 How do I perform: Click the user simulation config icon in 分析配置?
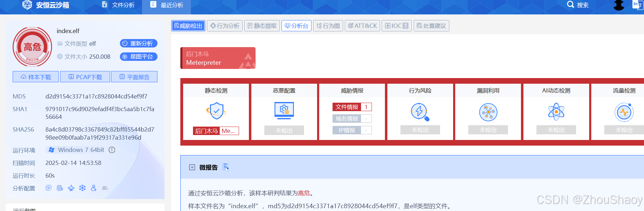[94, 188]
